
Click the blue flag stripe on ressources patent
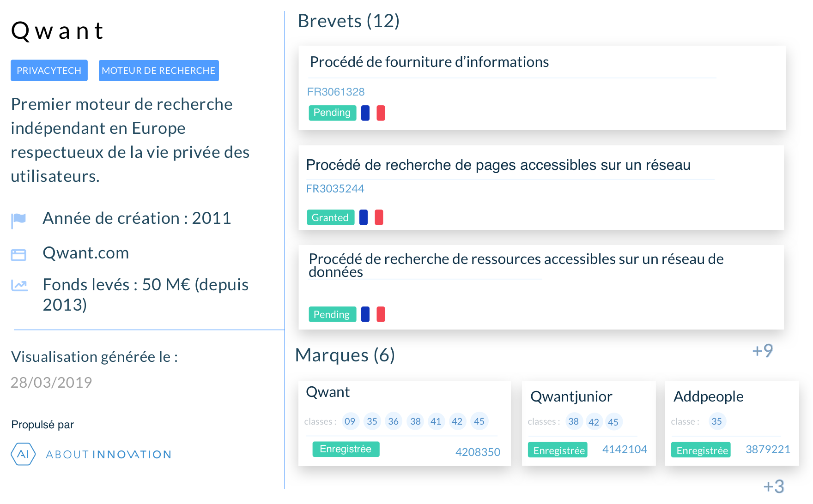[365, 314]
